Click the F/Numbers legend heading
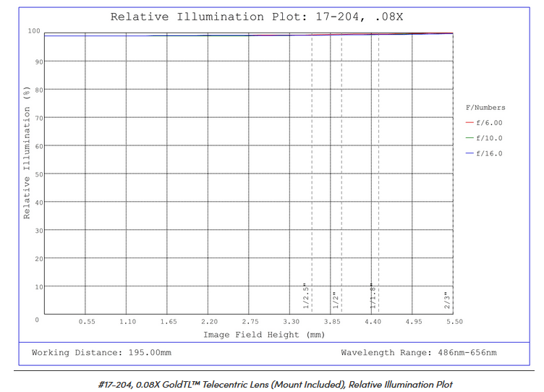 [x=485, y=108]
